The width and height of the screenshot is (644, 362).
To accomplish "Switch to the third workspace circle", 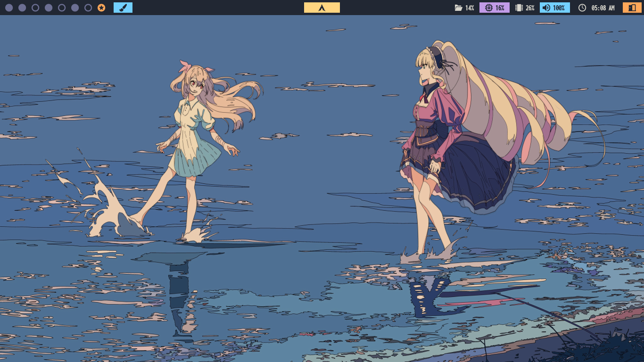I will [35, 8].
